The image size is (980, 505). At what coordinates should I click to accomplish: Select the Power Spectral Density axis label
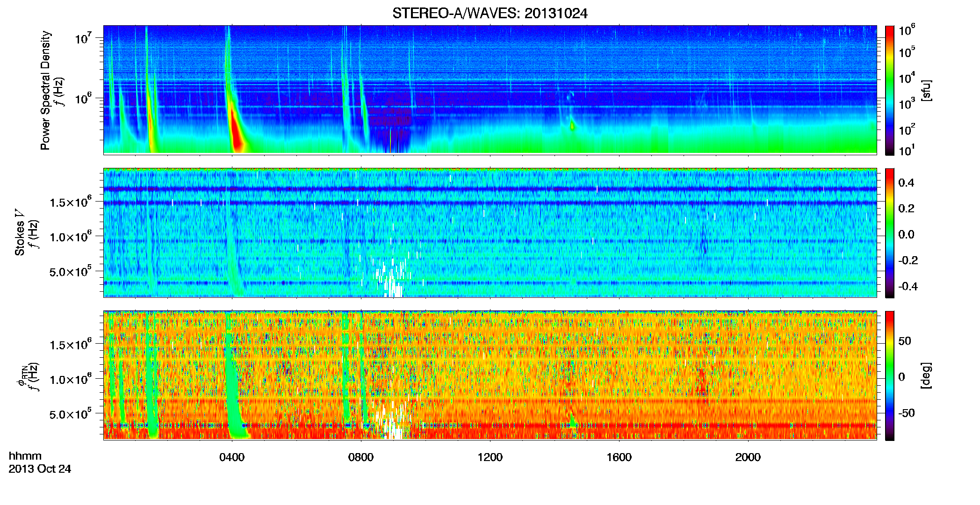[45, 90]
